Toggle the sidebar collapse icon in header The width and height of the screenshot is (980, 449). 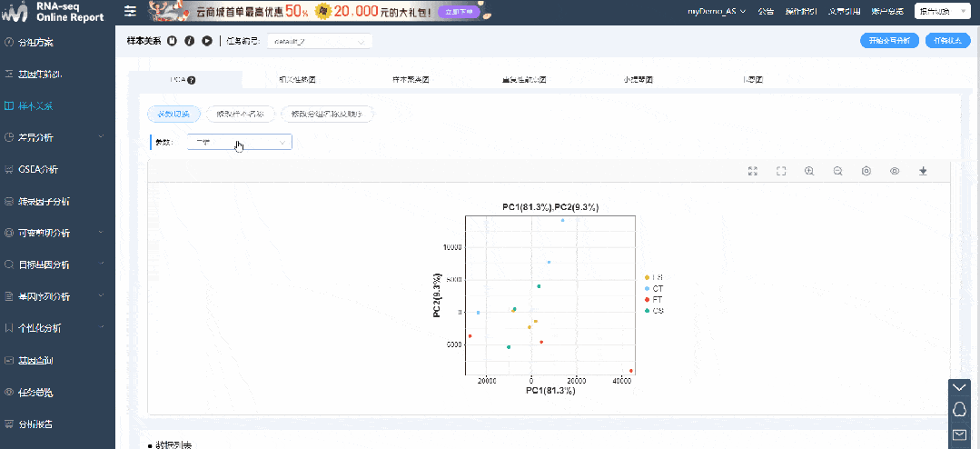(x=130, y=11)
